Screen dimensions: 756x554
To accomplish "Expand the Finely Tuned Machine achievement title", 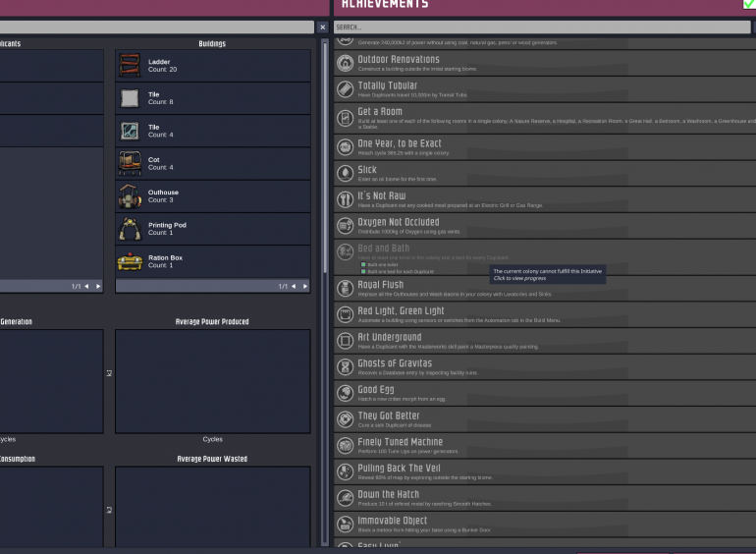I will pos(400,442).
